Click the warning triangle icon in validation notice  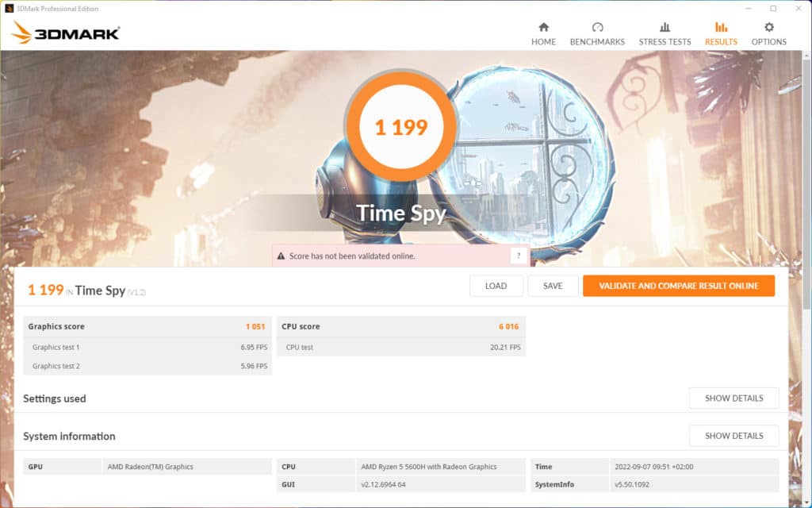281,256
